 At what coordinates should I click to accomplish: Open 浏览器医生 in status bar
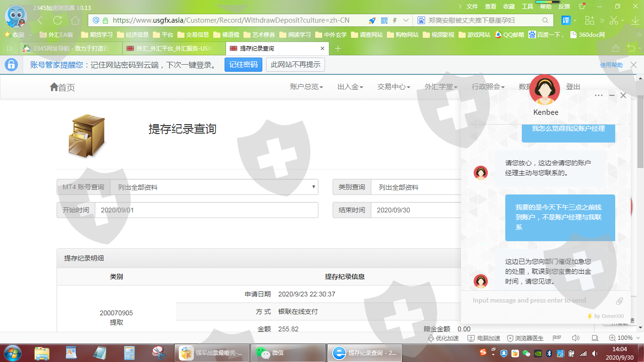pos(525,338)
